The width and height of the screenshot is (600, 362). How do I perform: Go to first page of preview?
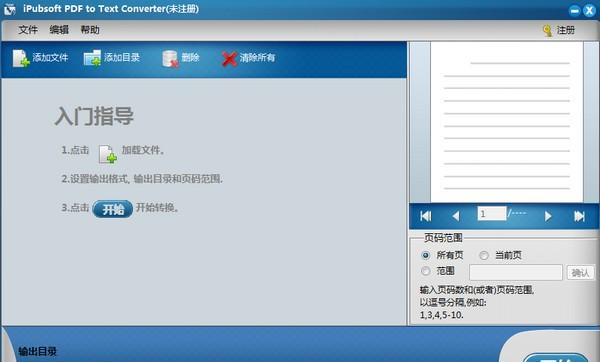(426, 216)
